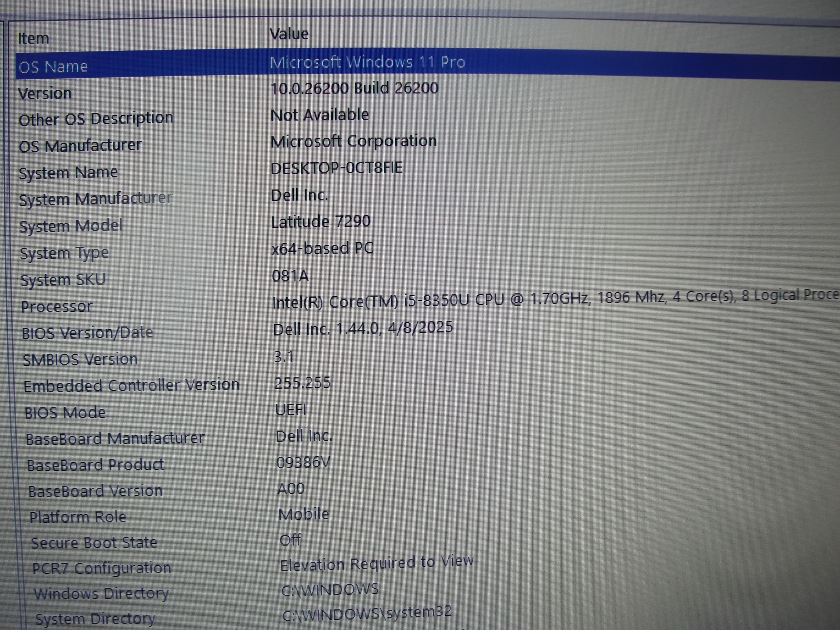840x630 pixels.
Task: Select the BIOS Mode row
Action: [x=66, y=413]
